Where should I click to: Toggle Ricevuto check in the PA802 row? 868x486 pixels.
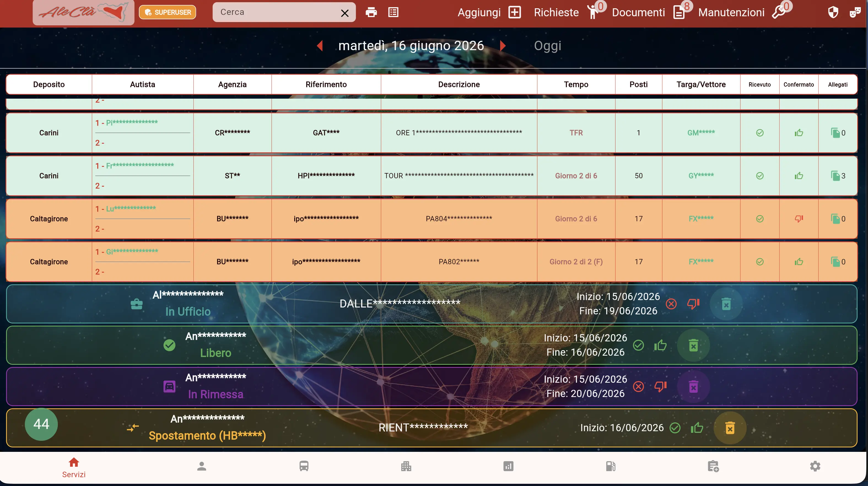759,262
